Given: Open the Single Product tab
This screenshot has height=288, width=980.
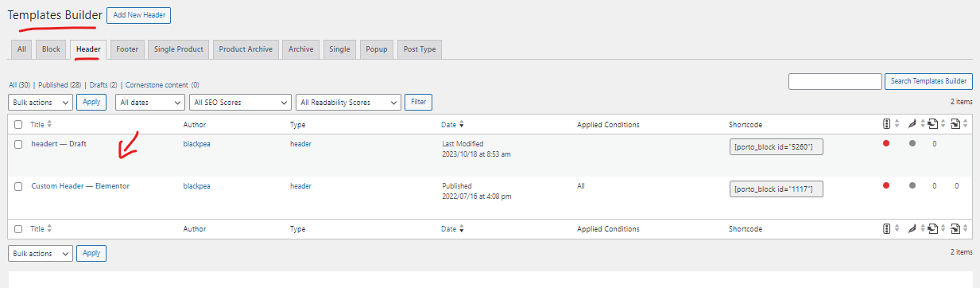Looking at the screenshot, I should pyautogui.click(x=179, y=49).
